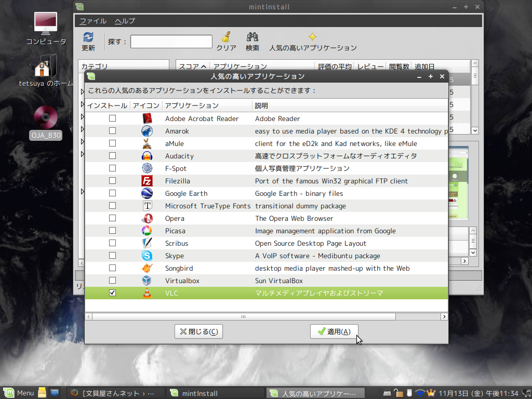Click the wireless network tray icon
Image resolution: width=532 pixels, height=399 pixels.
[x=420, y=393]
